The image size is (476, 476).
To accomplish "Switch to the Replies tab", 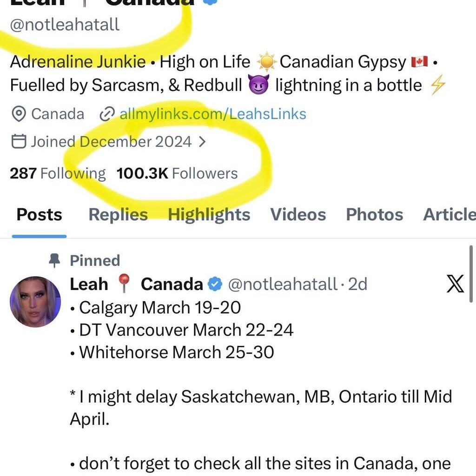I will 118,215.
